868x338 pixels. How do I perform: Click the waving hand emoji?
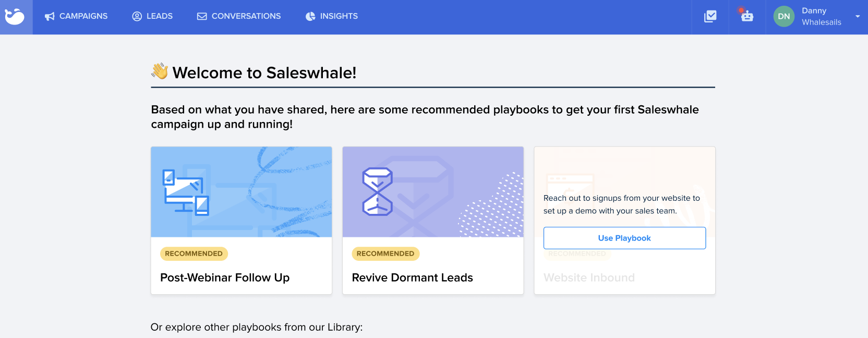pos(160,71)
